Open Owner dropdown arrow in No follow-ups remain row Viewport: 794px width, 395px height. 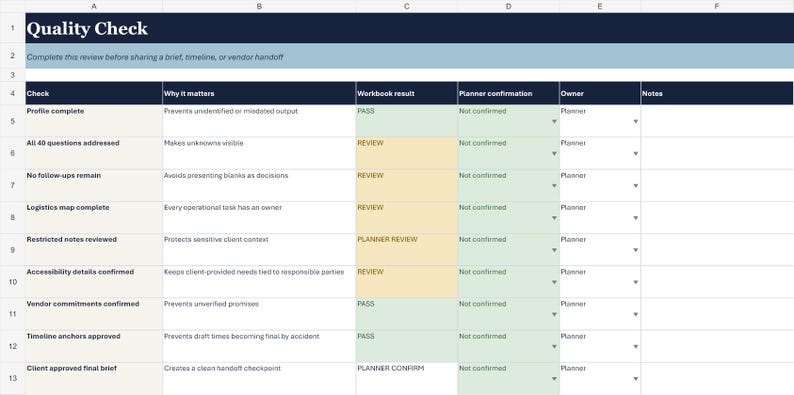pyautogui.click(x=636, y=186)
